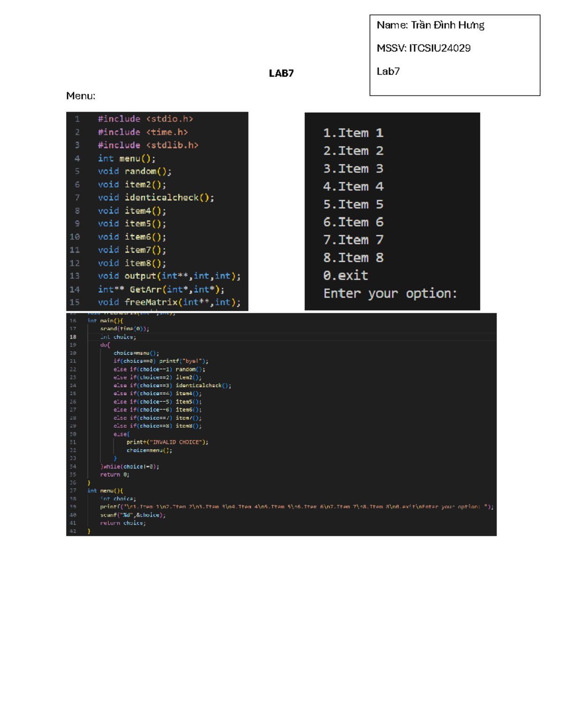
Task: Click line 19 "do{"
Action: click(x=105, y=345)
